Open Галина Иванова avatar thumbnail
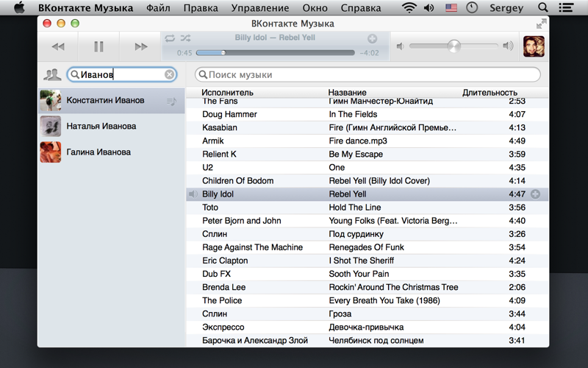588x368 pixels. tap(51, 152)
